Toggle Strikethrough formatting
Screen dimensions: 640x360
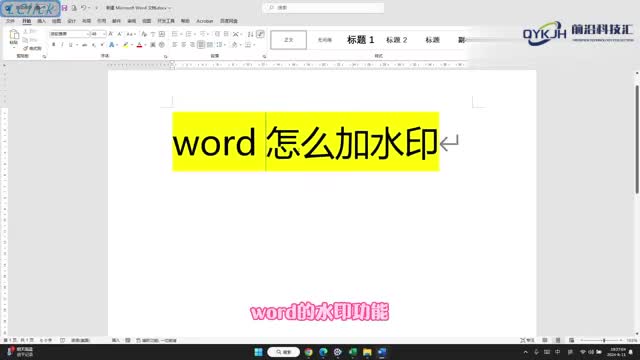(84, 45)
